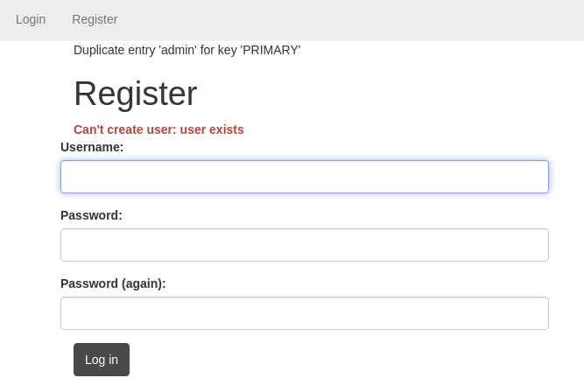
Task: Click the Password: label text
Action: pos(91,215)
